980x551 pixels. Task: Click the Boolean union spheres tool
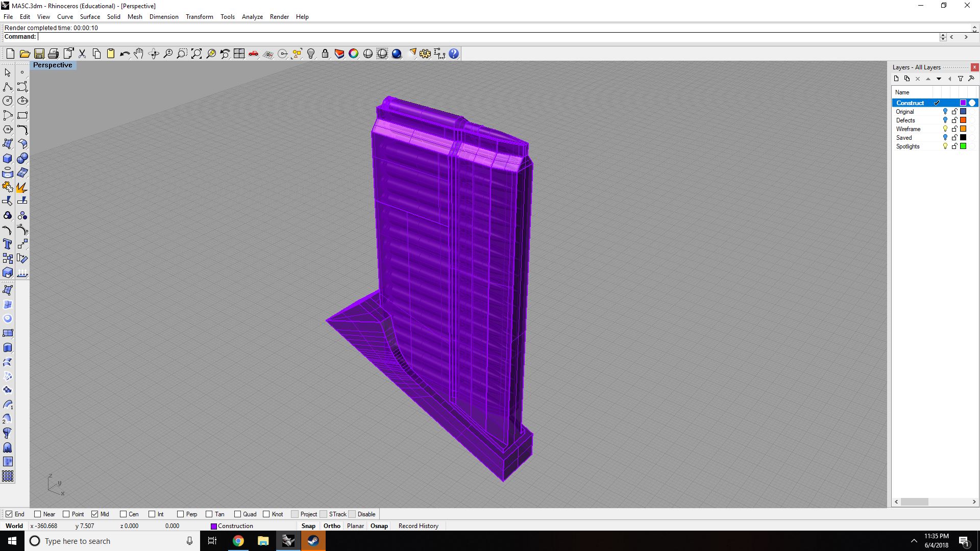pyautogui.click(x=22, y=158)
